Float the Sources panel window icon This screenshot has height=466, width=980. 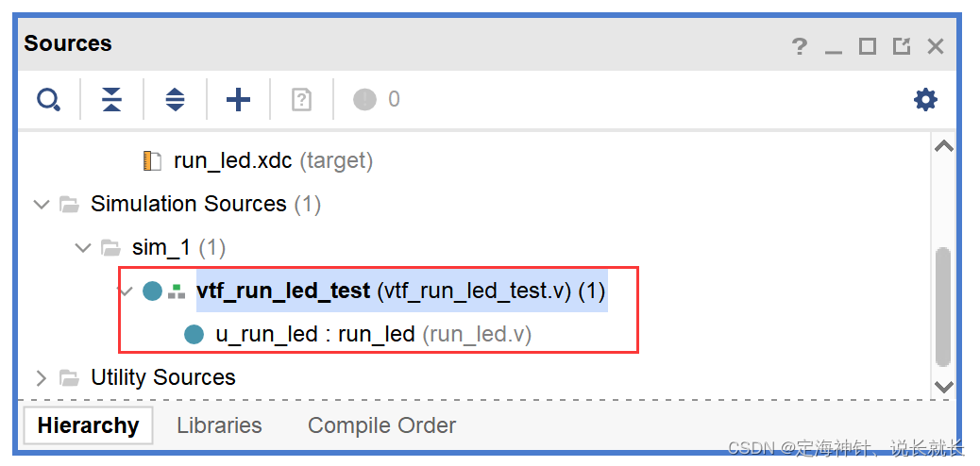tap(902, 46)
